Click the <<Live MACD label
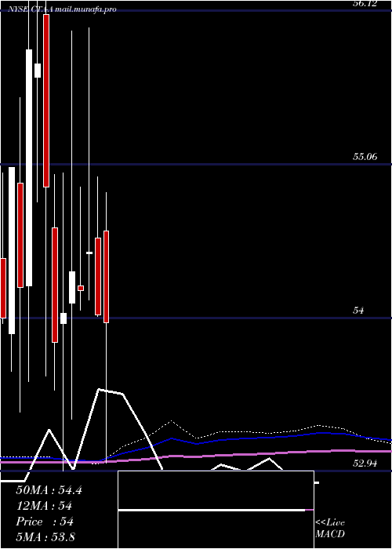This screenshot has height=549, width=392. pos(330,529)
